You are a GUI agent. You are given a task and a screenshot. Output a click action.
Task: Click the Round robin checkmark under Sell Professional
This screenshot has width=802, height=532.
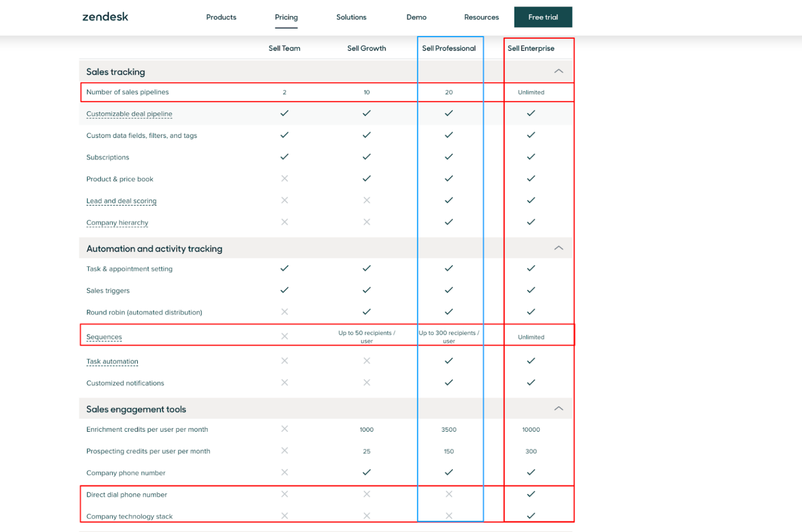click(x=449, y=312)
